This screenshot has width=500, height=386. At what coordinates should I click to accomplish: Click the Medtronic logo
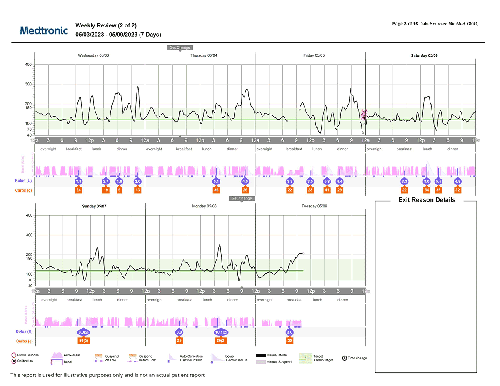pyautogui.click(x=44, y=31)
